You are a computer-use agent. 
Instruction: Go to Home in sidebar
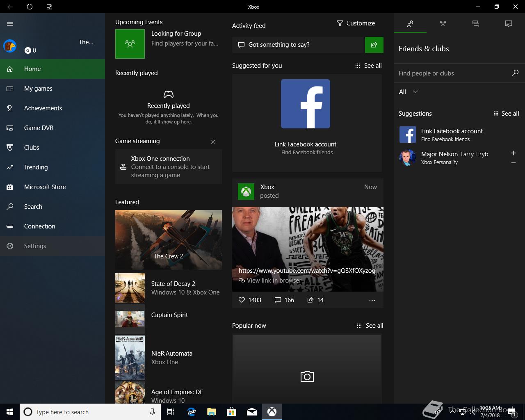click(x=52, y=69)
